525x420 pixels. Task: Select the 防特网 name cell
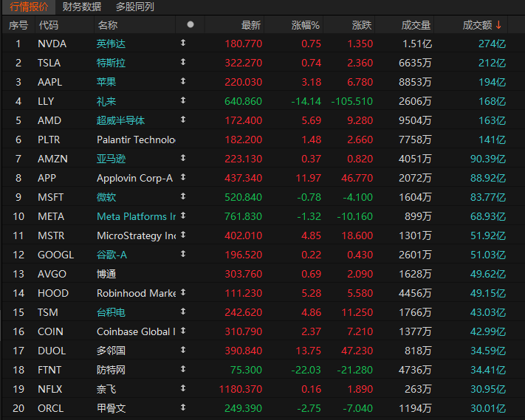pyautogui.click(x=111, y=370)
